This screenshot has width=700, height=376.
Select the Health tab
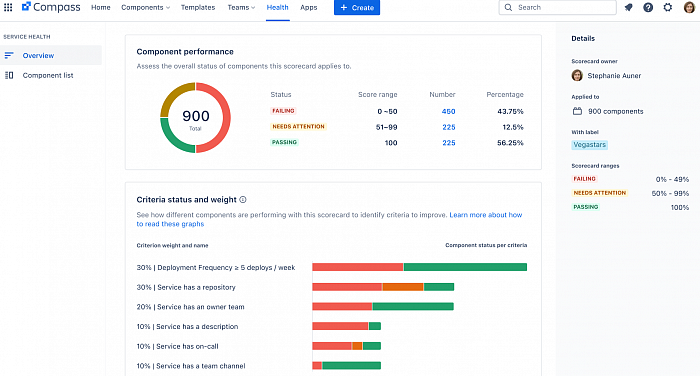[277, 7]
